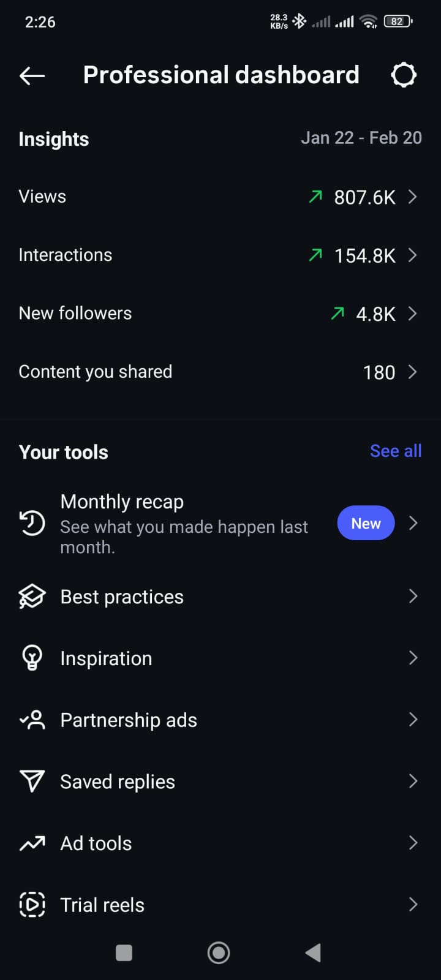Tap the See all link
Screen dimensions: 441x980
coord(396,451)
